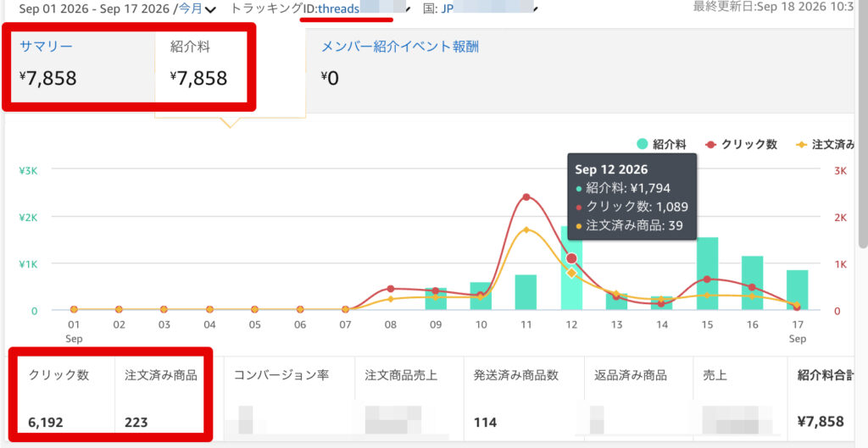Click the Sep 08 red click data point
This screenshot has width=868, height=448.
[390, 289]
